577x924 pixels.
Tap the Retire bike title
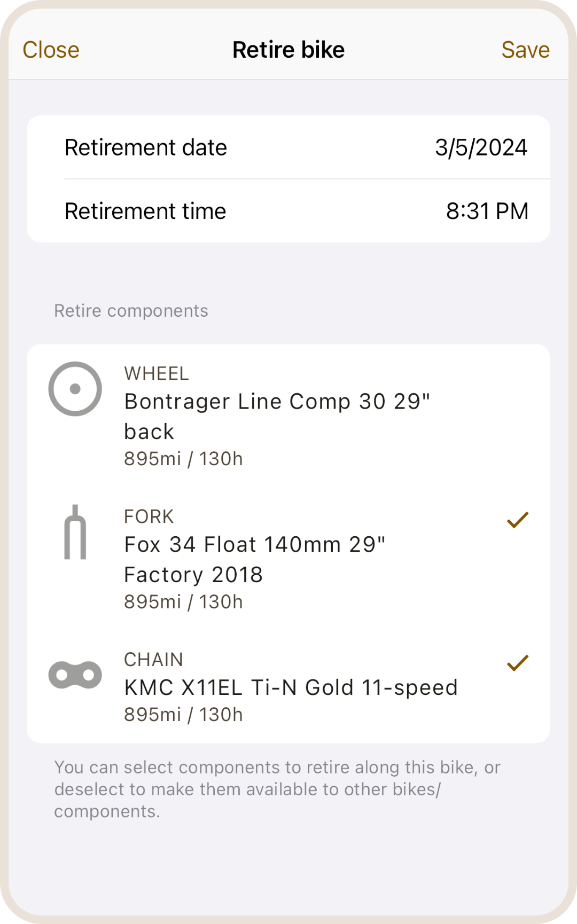tap(288, 50)
